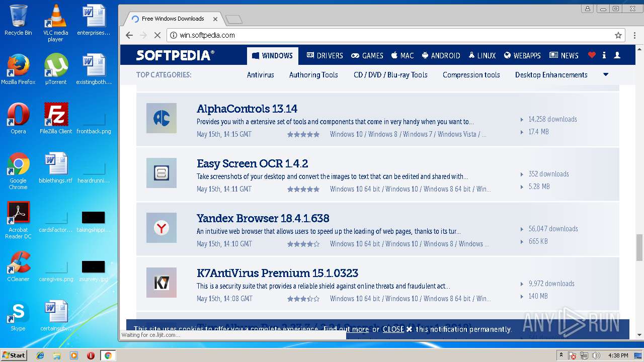Click the 4:38 PM taskbar clock
The image size is (644, 362).
(618, 355)
